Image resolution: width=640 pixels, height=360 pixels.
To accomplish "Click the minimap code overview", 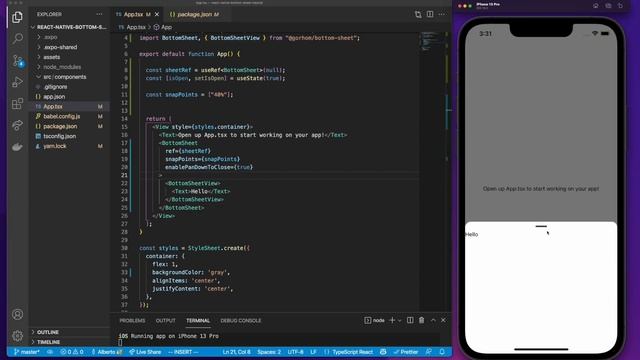I will [431, 41].
